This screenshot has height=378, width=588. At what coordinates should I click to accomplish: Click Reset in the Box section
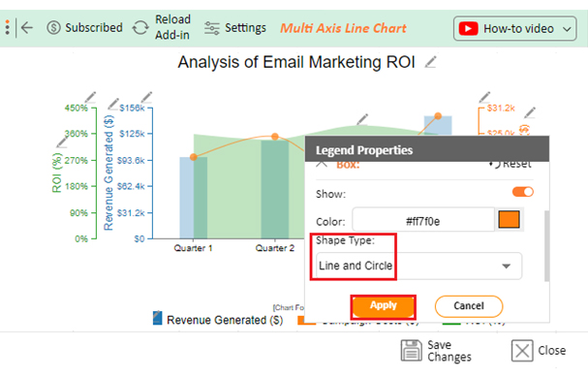click(511, 164)
